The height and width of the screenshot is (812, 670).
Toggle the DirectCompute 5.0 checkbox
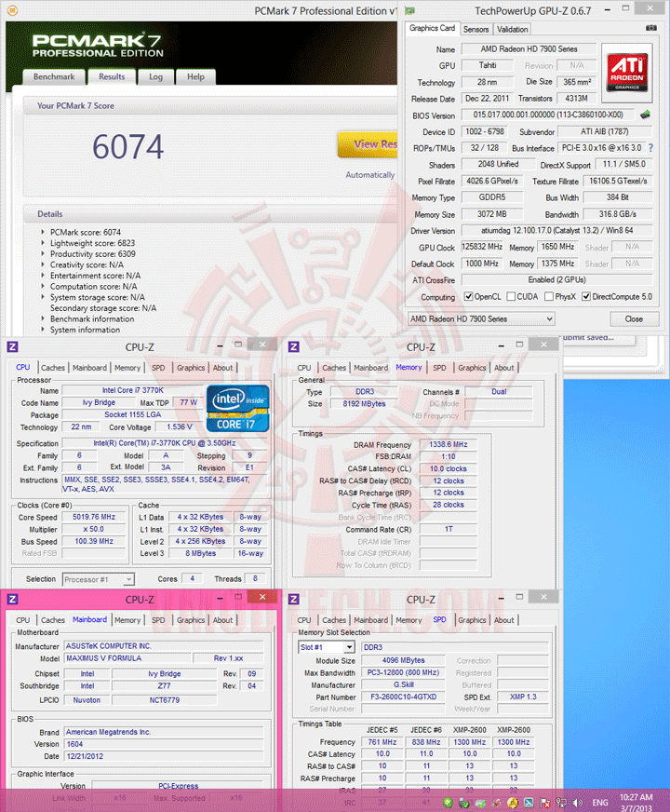pos(586,297)
